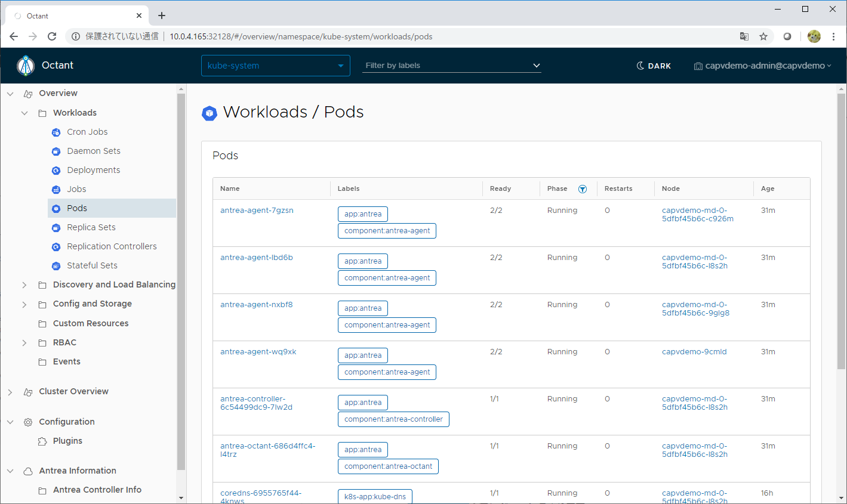Select the Octant browser tab

click(x=76, y=16)
